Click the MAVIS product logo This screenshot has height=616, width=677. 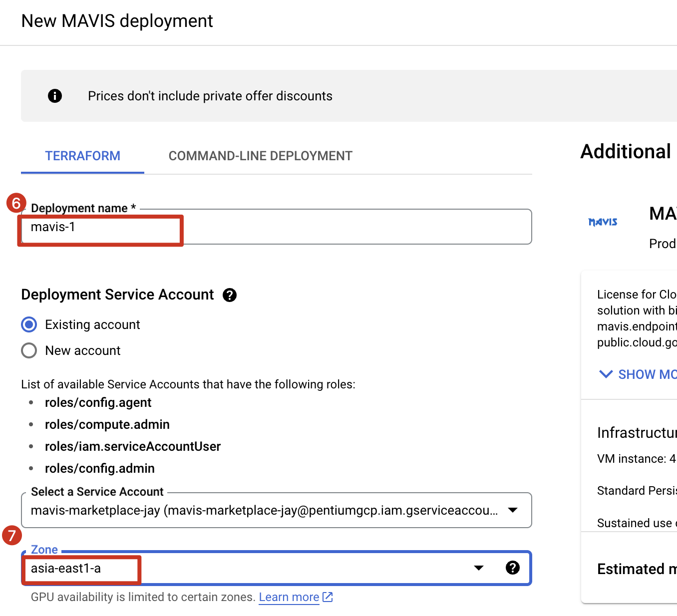point(603,222)
